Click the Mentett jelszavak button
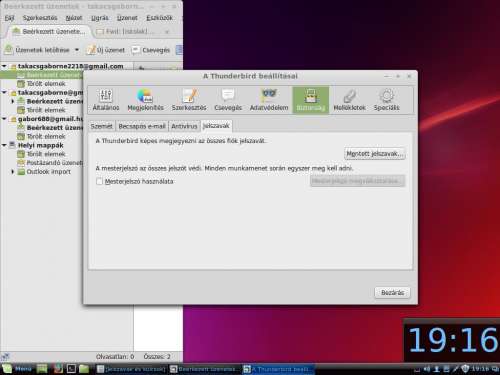Viewport: 500px width, 375px height. pos(375,154)
